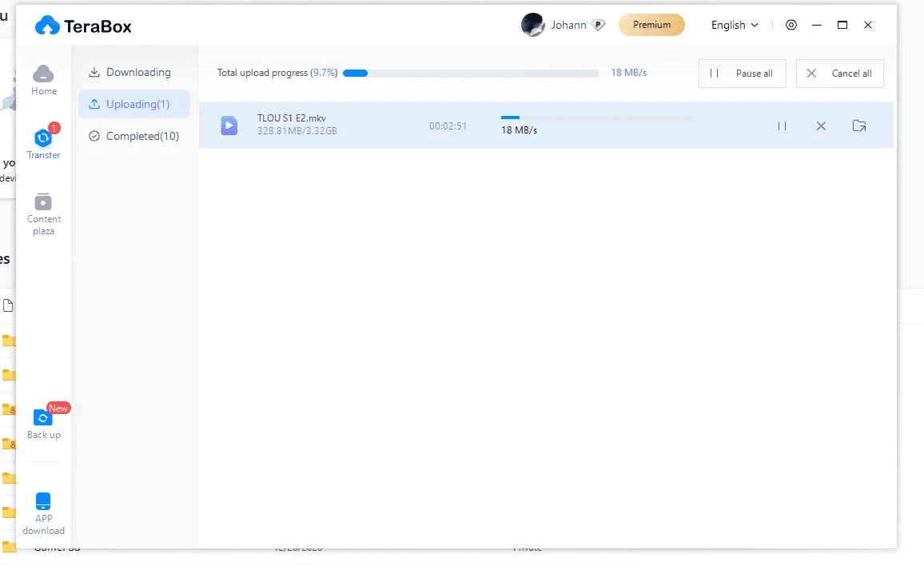Click the TLOU S1 E2.mkv file progress bar
This screenshot has width=924, height=570.
coord(596,118)
